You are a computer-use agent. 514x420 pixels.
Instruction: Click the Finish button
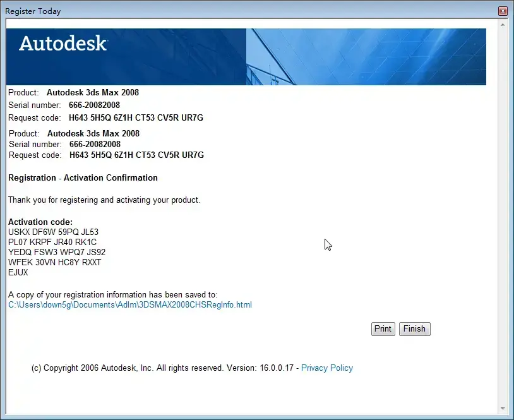click(x=414, y=329)
